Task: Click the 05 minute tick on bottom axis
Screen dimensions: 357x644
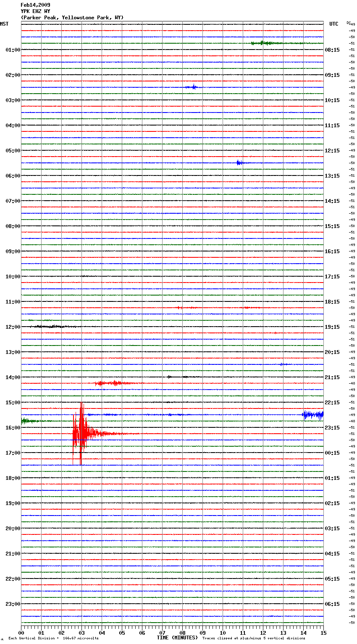Action: (x=122, y=633)
